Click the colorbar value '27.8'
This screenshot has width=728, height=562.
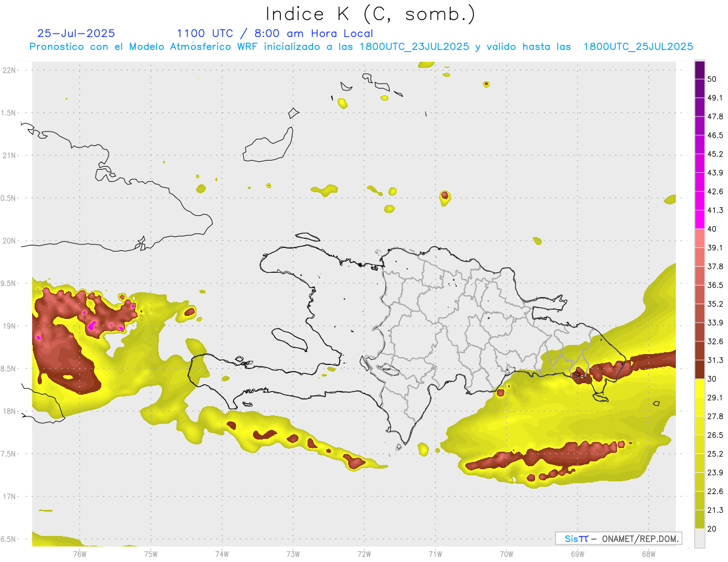(715, 416)
